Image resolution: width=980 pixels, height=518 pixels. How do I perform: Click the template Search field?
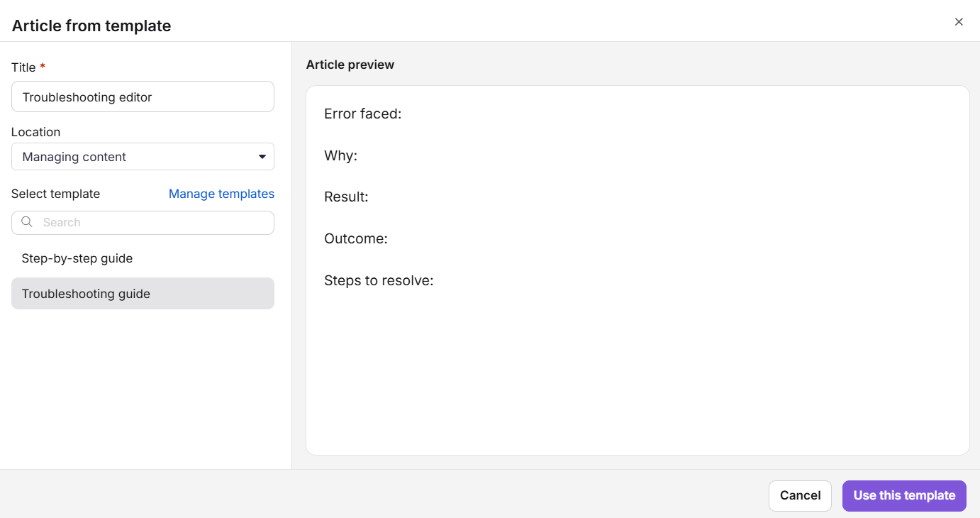click(143, 222)
